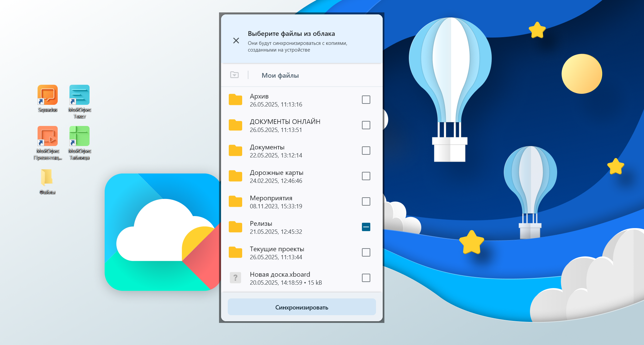Click the large cloud app logo

pos(162,232)
